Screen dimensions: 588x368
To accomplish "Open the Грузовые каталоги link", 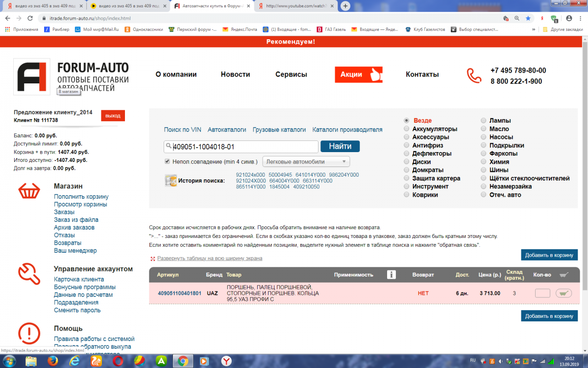I will tap(279, 130).
